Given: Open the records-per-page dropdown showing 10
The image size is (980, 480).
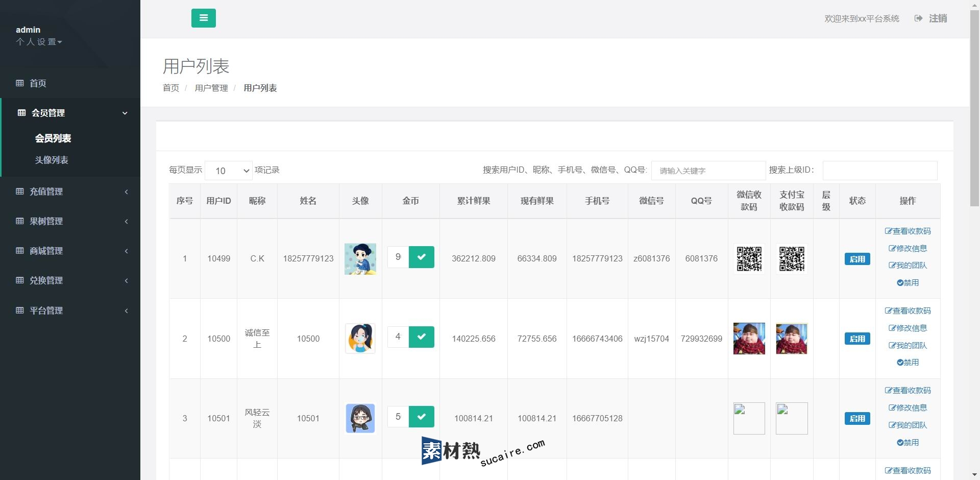Looking at the screenshot, I should pyautogui.click(x=229, y=171).
